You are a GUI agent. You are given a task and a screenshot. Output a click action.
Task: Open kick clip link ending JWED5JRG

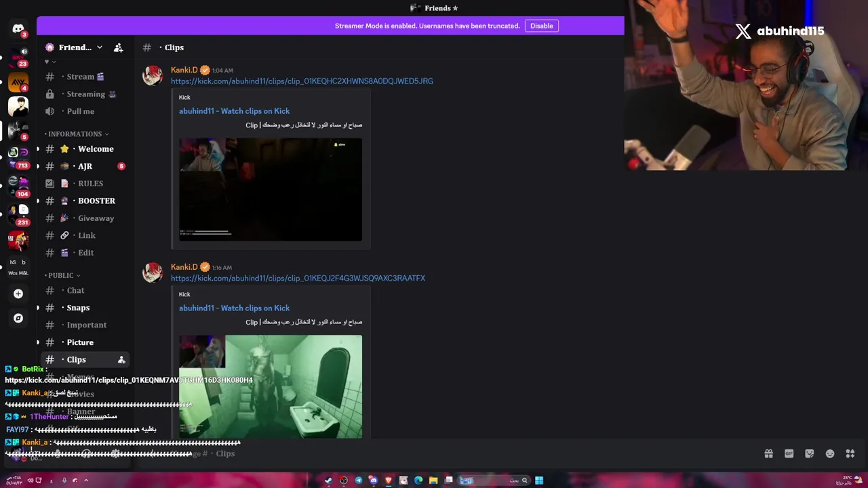(302, 81)
